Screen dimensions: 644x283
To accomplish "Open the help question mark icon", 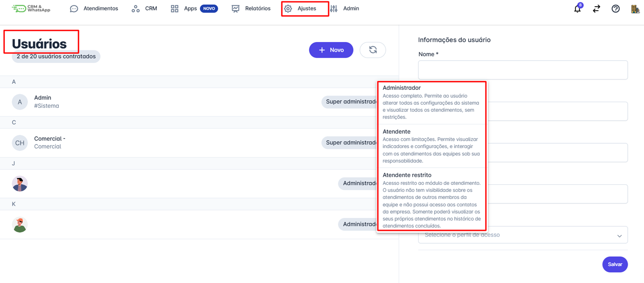I will [x=616, y=9].
